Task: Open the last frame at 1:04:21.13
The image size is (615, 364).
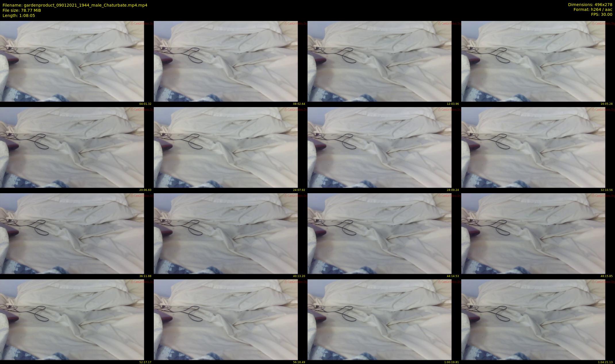Action: (533, 320)
